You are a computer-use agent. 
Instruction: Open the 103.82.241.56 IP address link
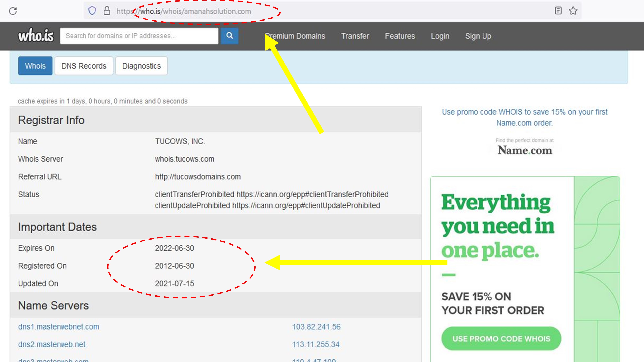coord(316,327)
